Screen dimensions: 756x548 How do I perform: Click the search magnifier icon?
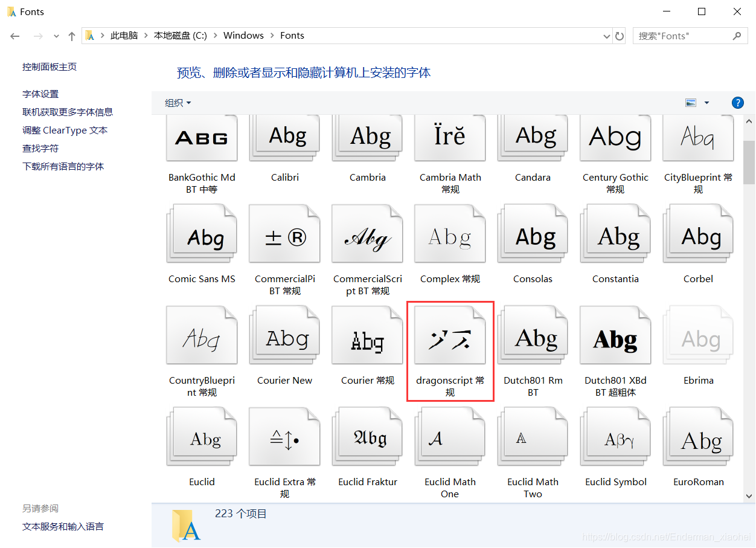point(737,36)
